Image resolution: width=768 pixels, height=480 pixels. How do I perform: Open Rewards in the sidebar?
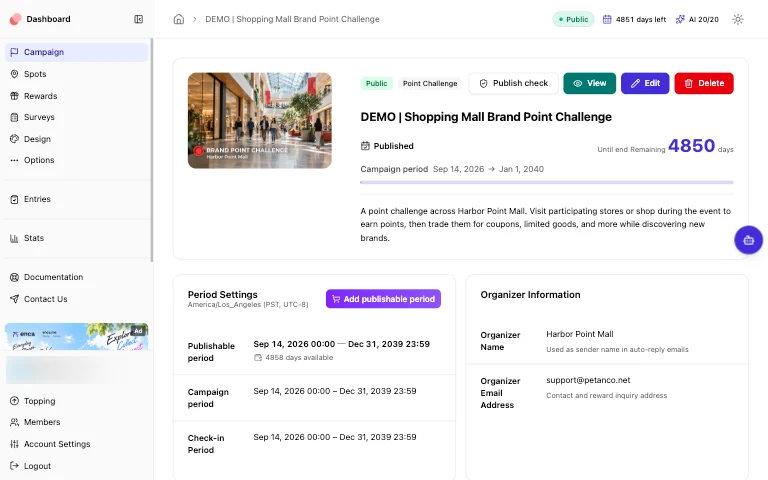(x=76, y=96)
